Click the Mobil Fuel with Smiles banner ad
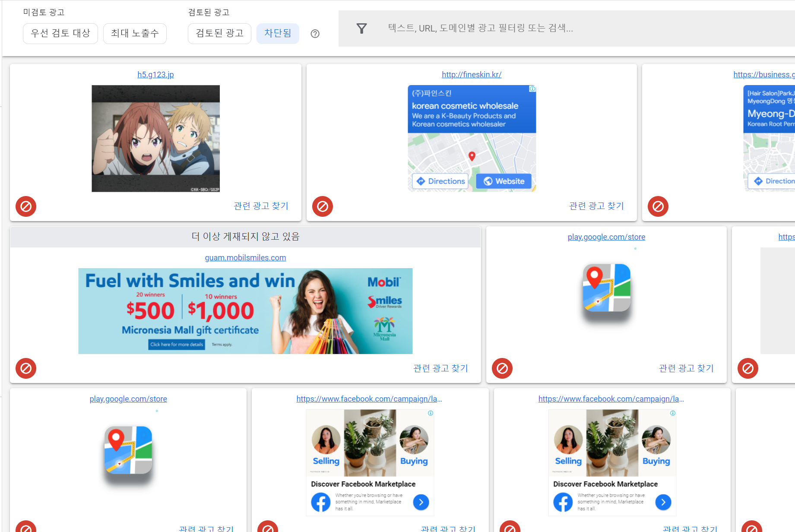Image resolution: width=795 pixels, height=532 pixels. [x=245, y=311]
